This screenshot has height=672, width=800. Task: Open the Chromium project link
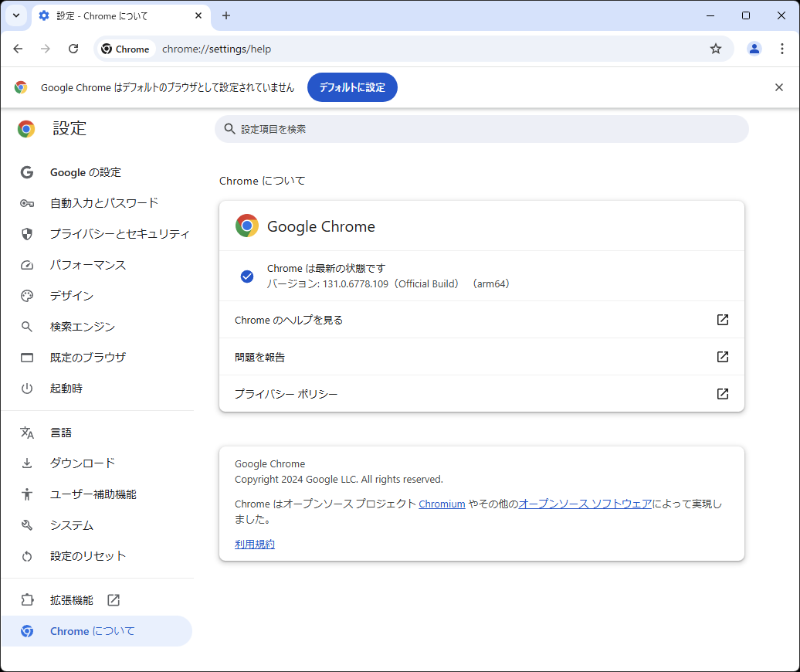442,503
